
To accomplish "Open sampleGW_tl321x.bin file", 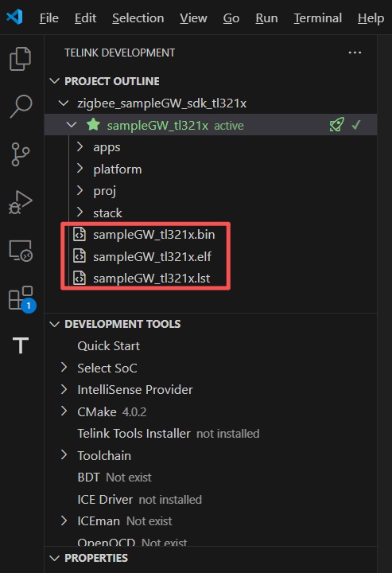I will [x=153, y=235].
